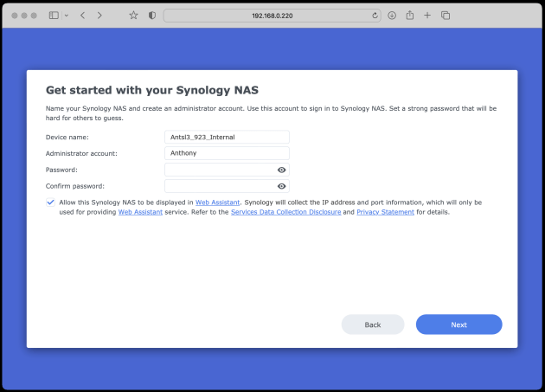Reload the page with the refresh icon
The image size is (545, 392).
[x=375, y=16]
